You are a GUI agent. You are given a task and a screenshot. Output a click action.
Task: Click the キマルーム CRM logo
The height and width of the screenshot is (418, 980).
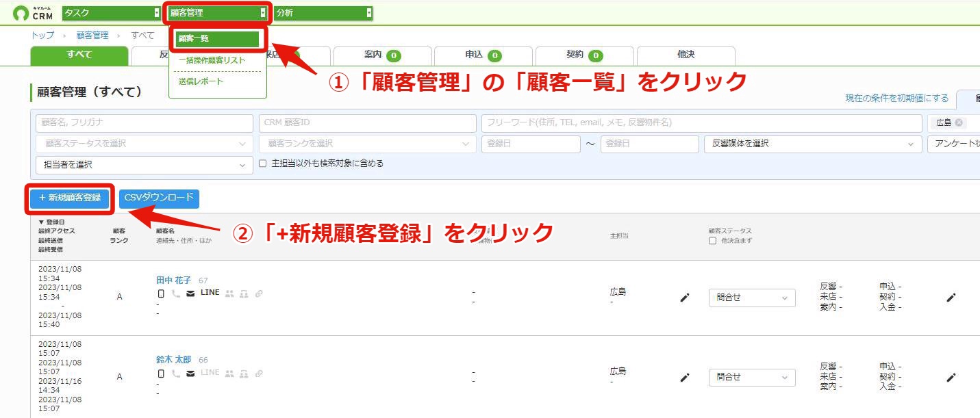[33, 12]
